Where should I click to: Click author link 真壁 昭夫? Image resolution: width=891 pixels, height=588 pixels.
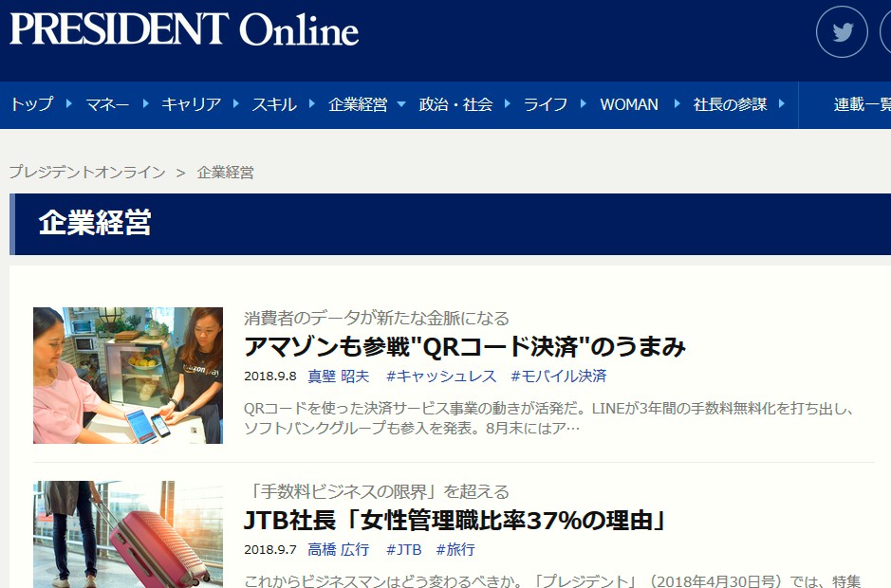point(338,377)
